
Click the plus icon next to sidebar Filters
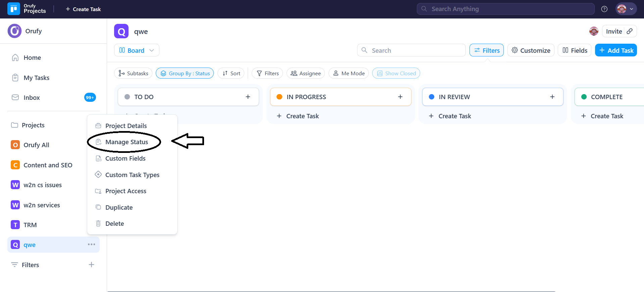(91, 265)
